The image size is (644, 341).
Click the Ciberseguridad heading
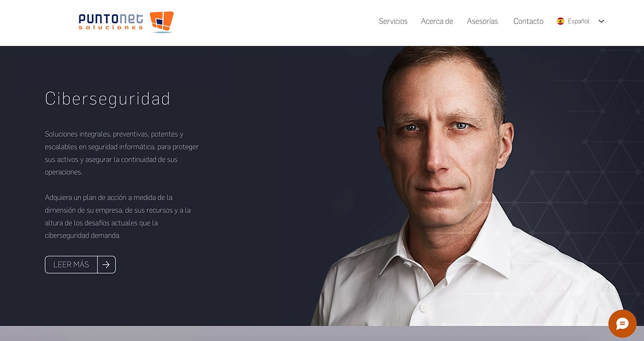(107, 98)
